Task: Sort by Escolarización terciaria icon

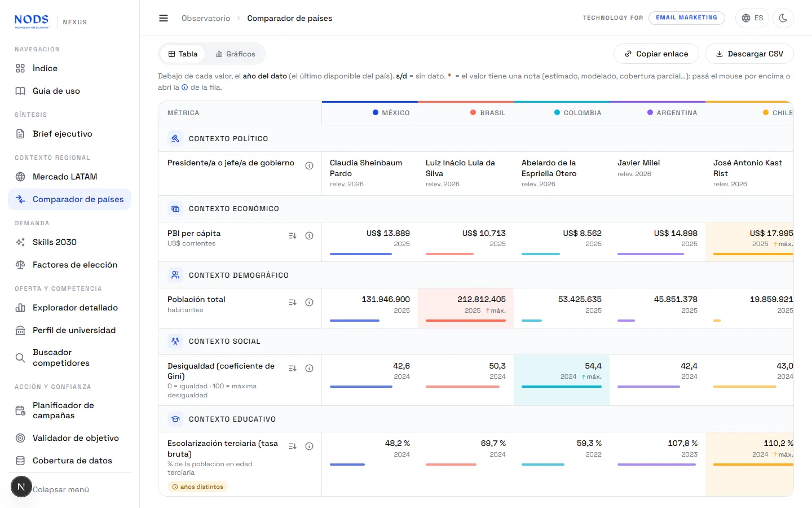Action: click(x=292, y=446)
